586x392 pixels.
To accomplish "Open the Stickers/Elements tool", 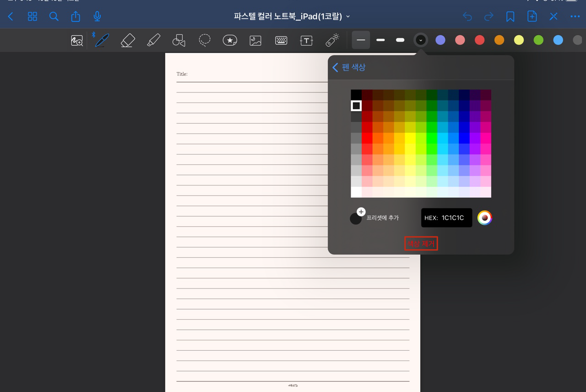I will tap(229, 40).
